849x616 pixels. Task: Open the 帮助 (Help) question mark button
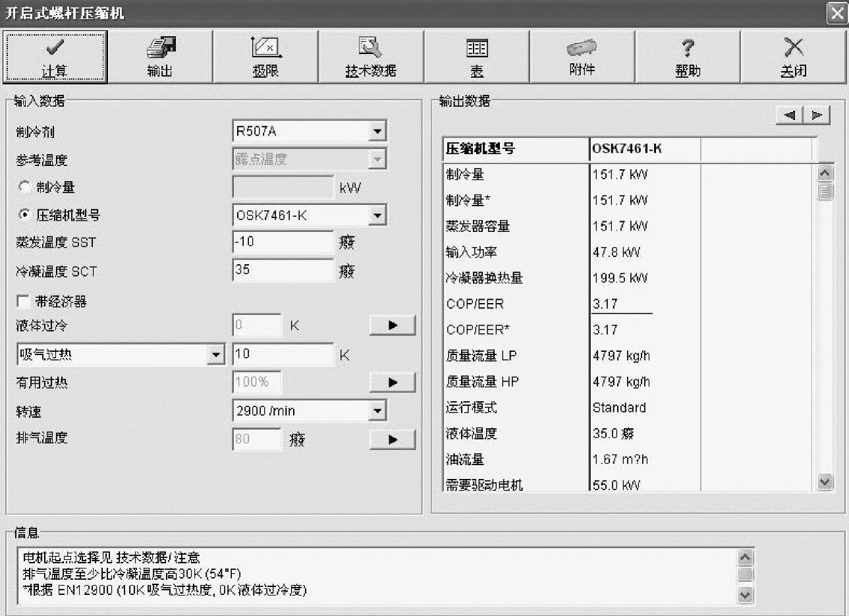[688, 57]
